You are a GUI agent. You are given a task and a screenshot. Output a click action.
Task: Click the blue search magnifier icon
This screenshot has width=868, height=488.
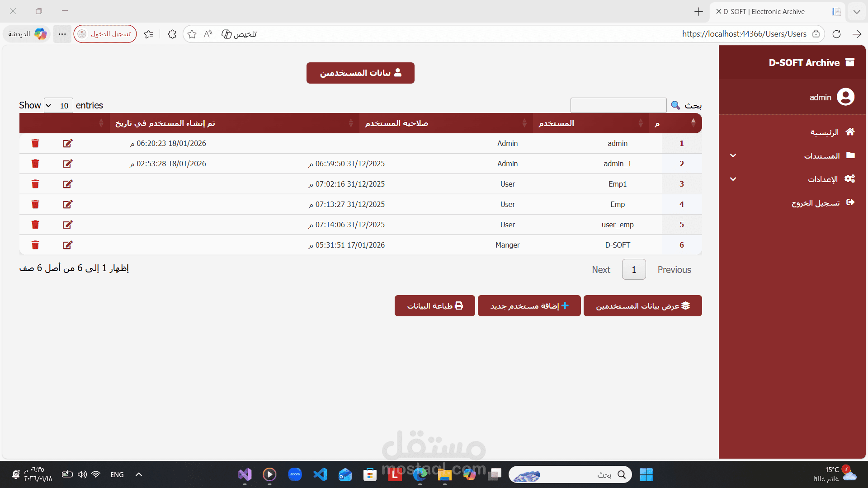[x=675, y=105]
